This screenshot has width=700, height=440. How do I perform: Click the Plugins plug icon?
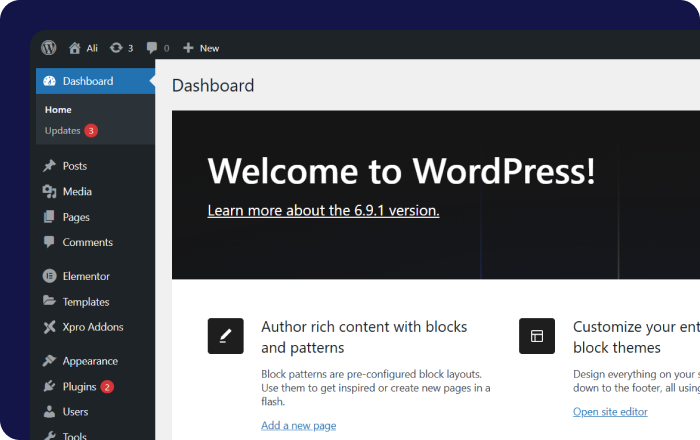point(49,387)
